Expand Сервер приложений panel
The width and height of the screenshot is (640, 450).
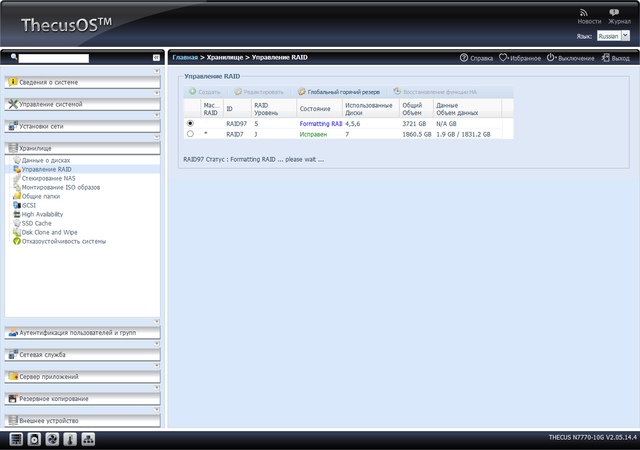pos(82,377)
